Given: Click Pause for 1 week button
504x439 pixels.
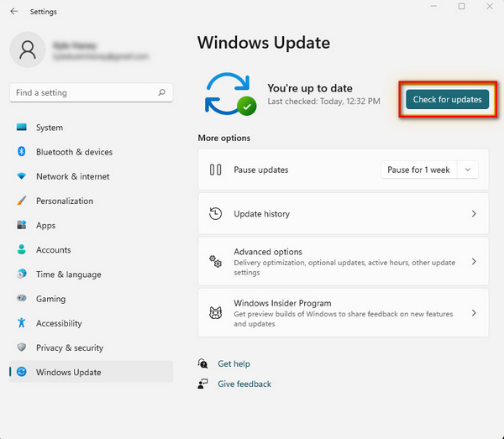Looking at the screenshot, I should (418, 170).
